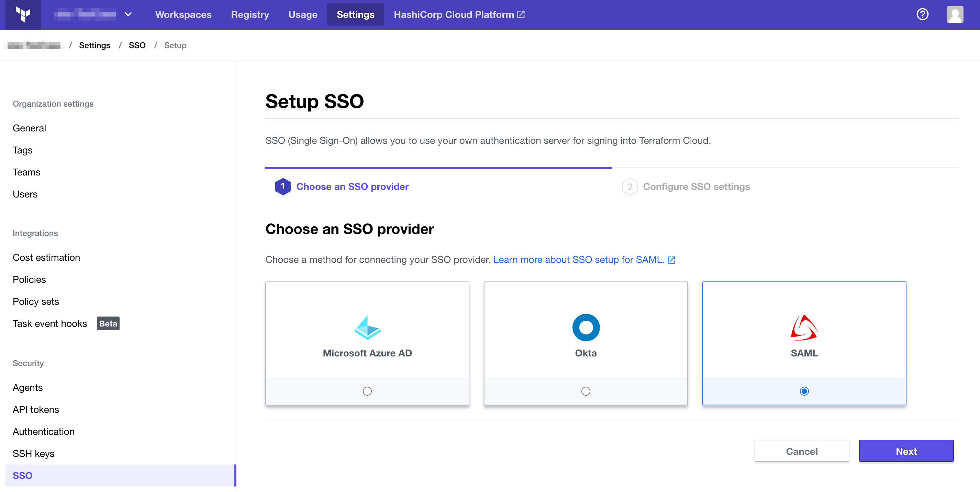Click the red SAML logo
980x492 pixels.
(x=804, y=328)
